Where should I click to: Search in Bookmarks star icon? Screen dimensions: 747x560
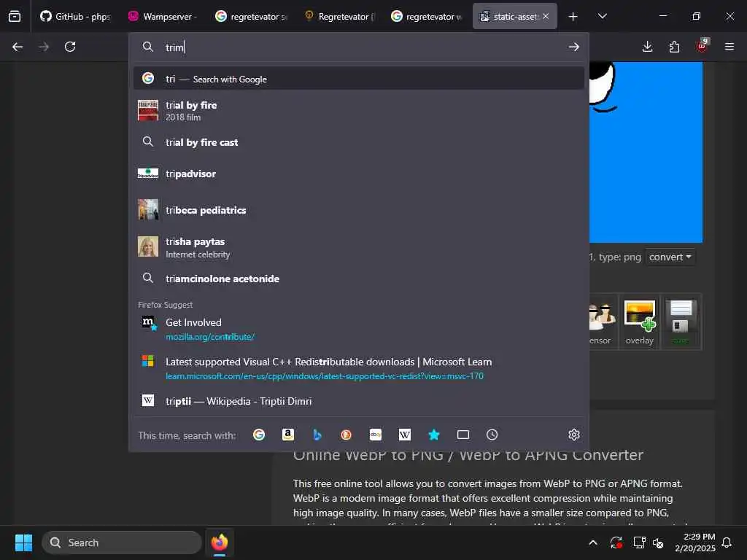pyautogui.click(x=433, y=435)
